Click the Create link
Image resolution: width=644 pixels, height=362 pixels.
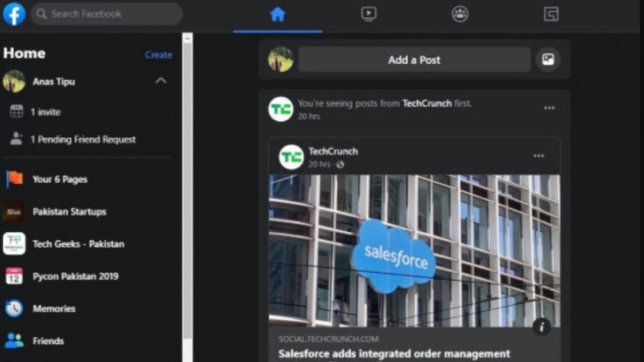point(159,54)
